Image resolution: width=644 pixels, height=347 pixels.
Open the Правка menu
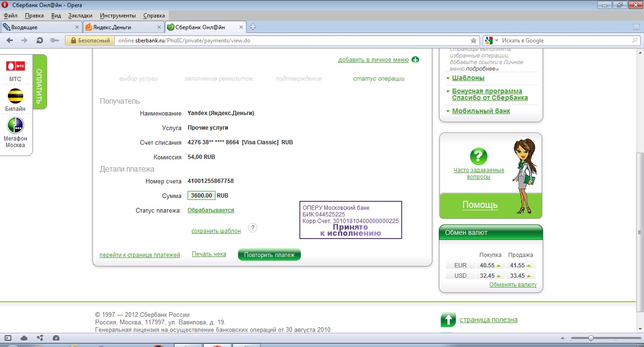tap(34, 16)
